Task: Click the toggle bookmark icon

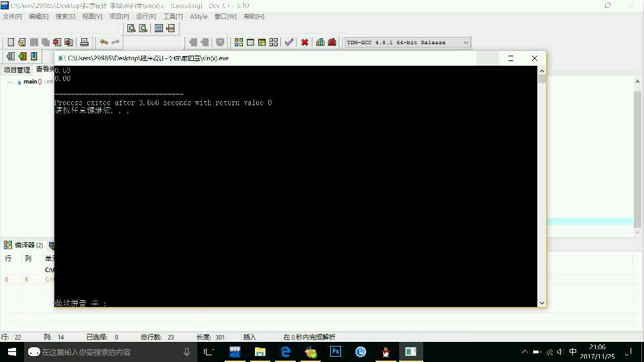Action: click(x=220, y=42)
